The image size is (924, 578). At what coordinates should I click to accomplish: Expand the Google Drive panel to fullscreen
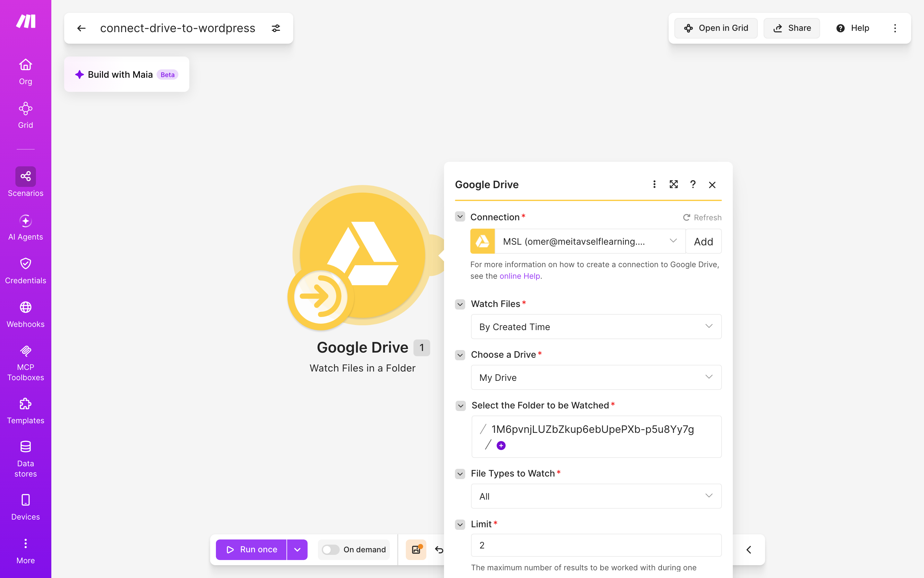(x=673, y=184)
